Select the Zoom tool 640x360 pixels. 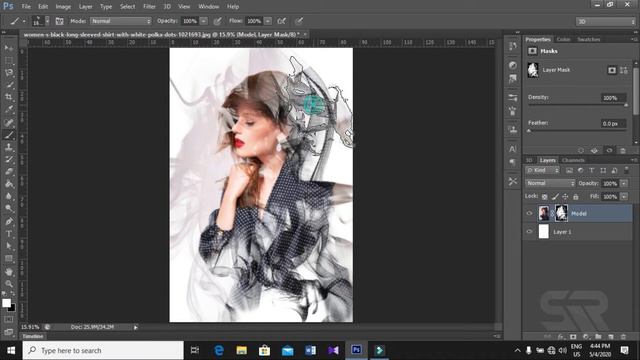pyautogui.click(x=9, y=284)
